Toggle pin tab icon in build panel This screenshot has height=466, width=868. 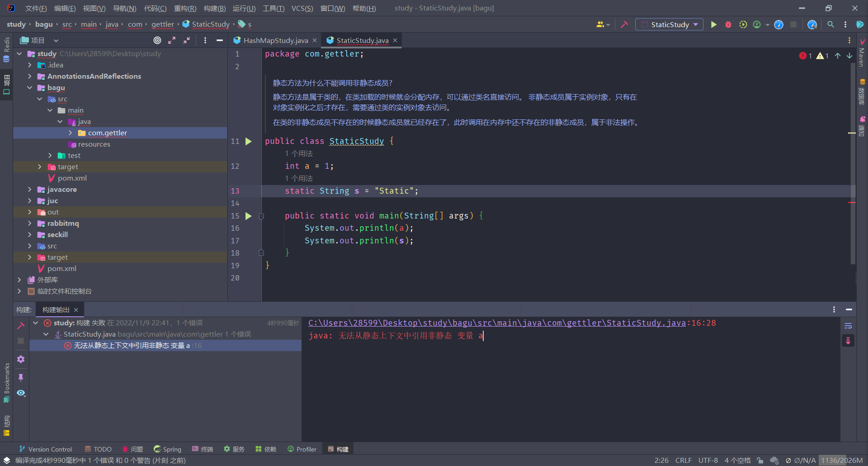point(21,377)
